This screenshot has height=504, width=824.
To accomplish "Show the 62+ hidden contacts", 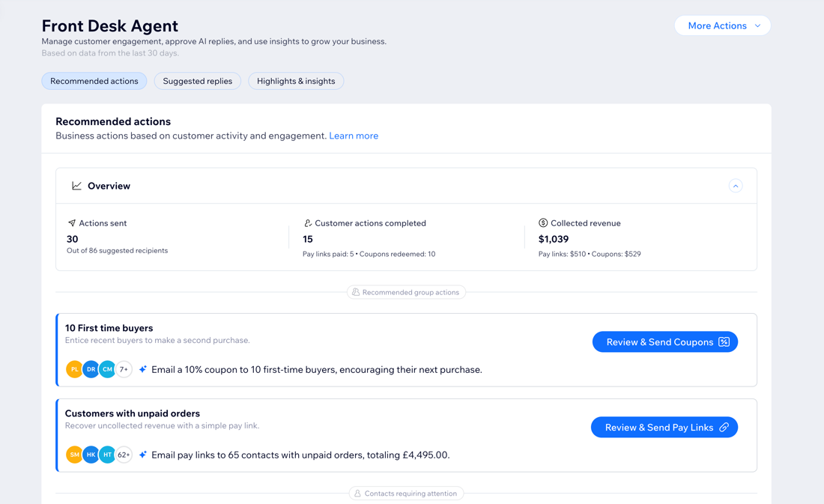I will coord(124,455).
